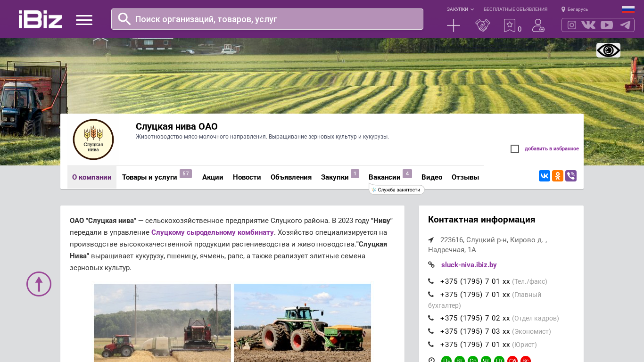644x362 pixels.
Task: Click the add user account icon
Action: point(538,25)
